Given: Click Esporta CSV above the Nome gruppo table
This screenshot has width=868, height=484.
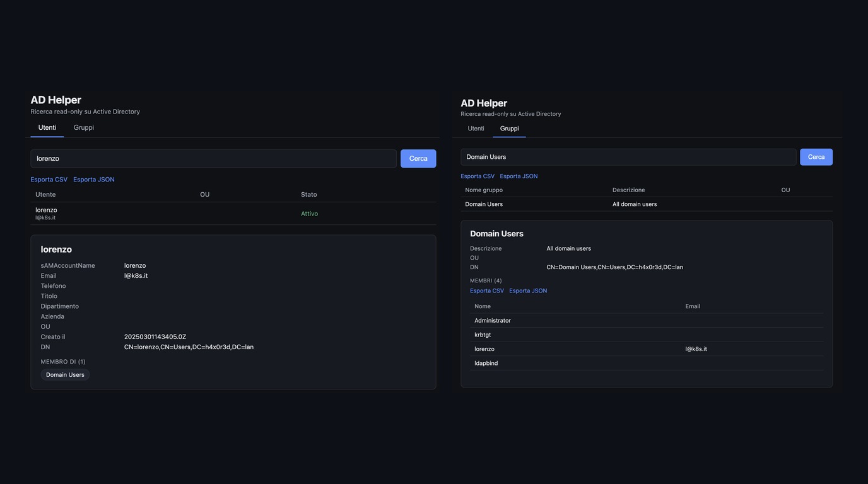Looking at the screenshot, I should click(x=478, y=176).
